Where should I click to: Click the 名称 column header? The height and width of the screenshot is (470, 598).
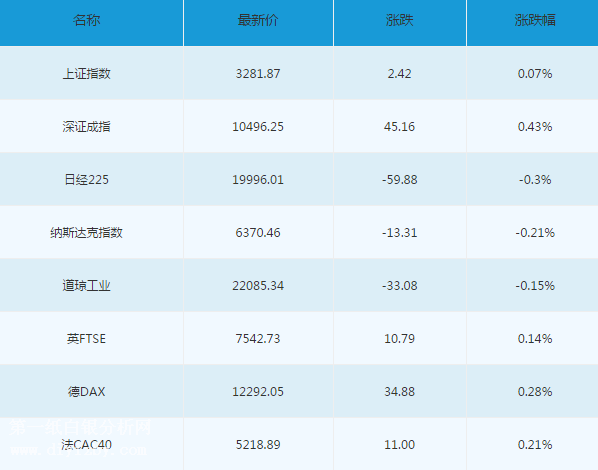(x=87, y=20)
